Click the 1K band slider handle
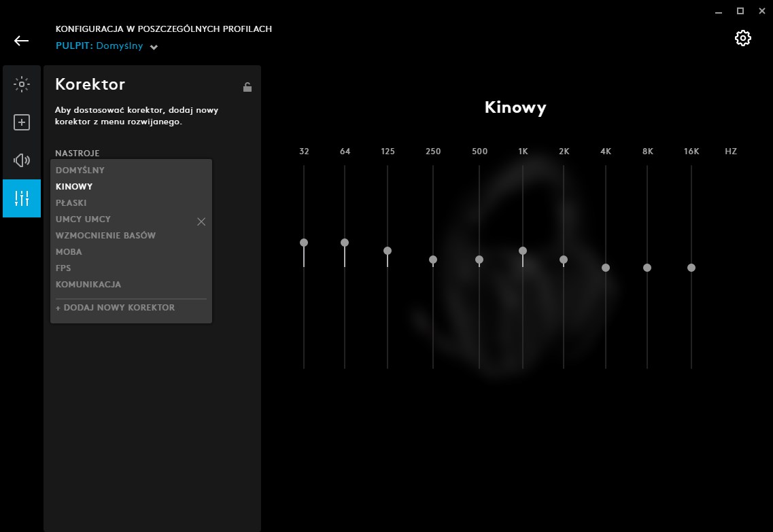 (523, 251)
